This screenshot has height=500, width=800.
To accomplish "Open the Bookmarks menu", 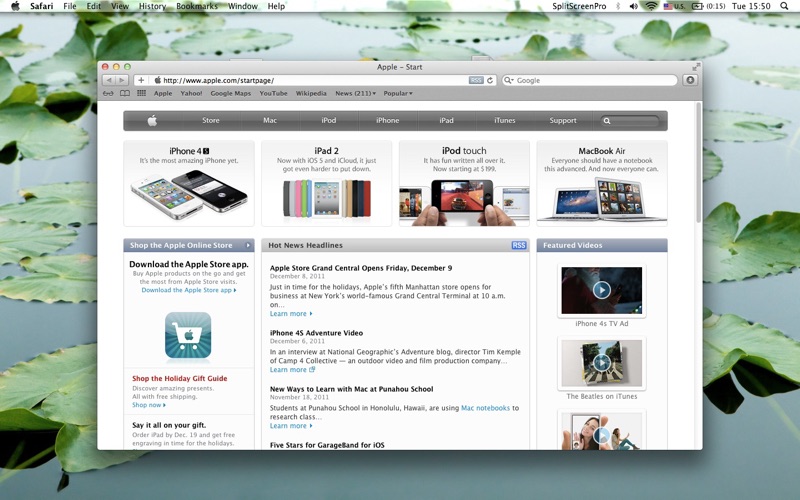I will tap(197, 6).
